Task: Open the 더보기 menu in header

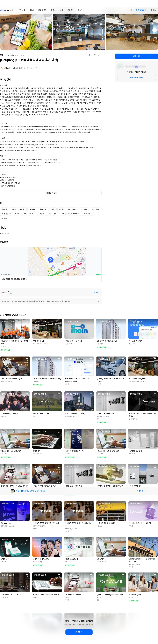Action: [80, 10]
